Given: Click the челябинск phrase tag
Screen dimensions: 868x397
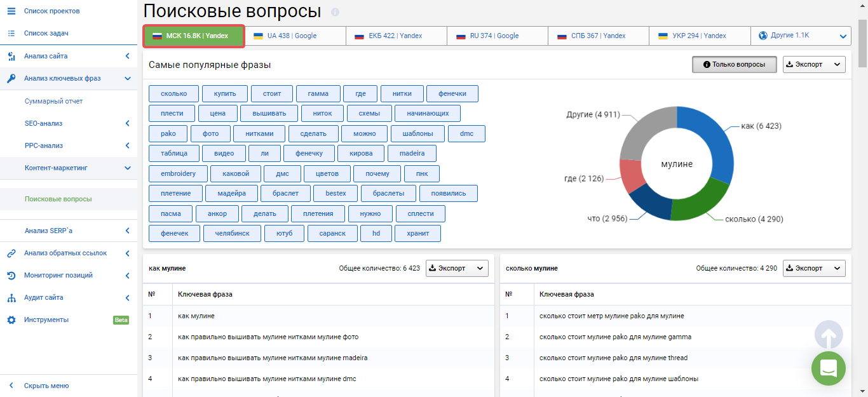Looking at the screenshot, I should click(x=233, y=233).
